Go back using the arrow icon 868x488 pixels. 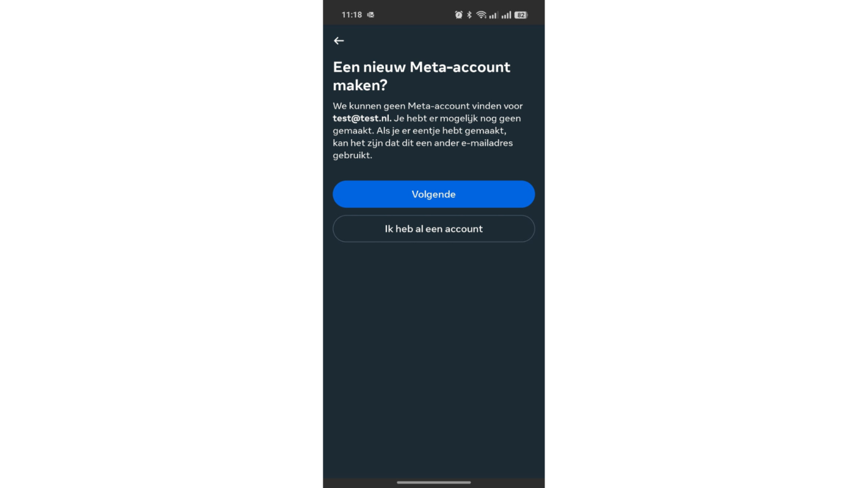coord(339,41)
